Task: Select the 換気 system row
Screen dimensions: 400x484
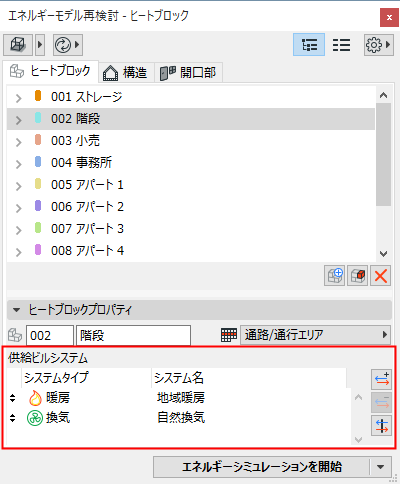Action: coord(179,418)
